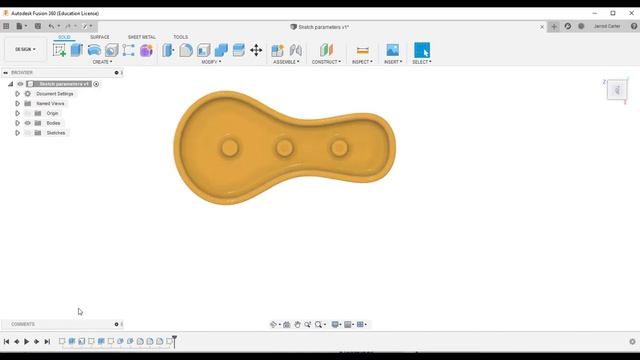The height and width of the screenshot is (360, 640).
Task: Toggle visibility of the root component
Action: tap(20, 84)
